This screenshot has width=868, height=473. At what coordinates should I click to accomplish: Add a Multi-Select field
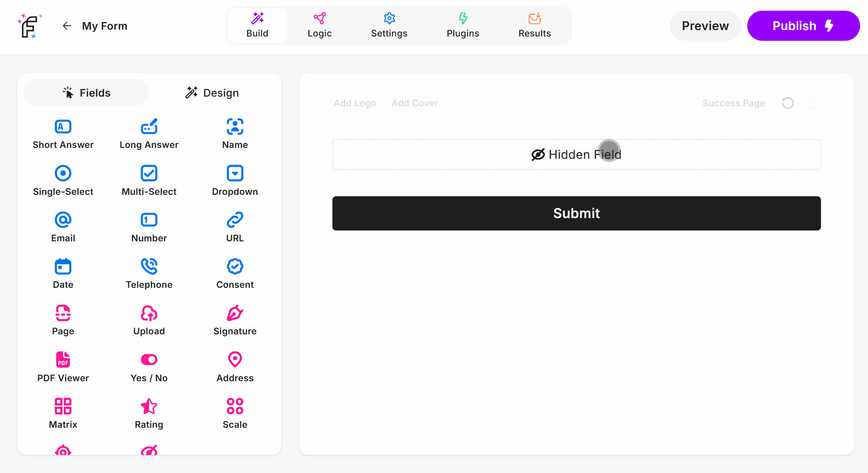(149, 181)
